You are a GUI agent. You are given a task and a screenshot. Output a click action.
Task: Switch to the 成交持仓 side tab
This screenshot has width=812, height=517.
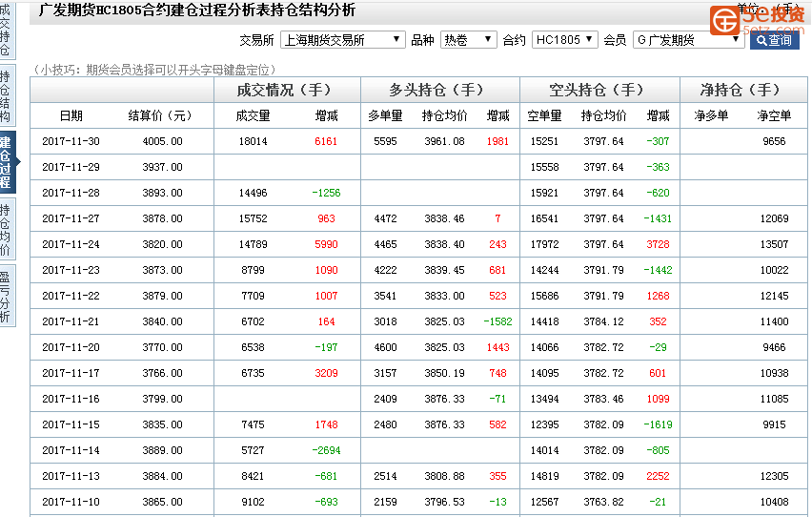click(x=6, y=31)
